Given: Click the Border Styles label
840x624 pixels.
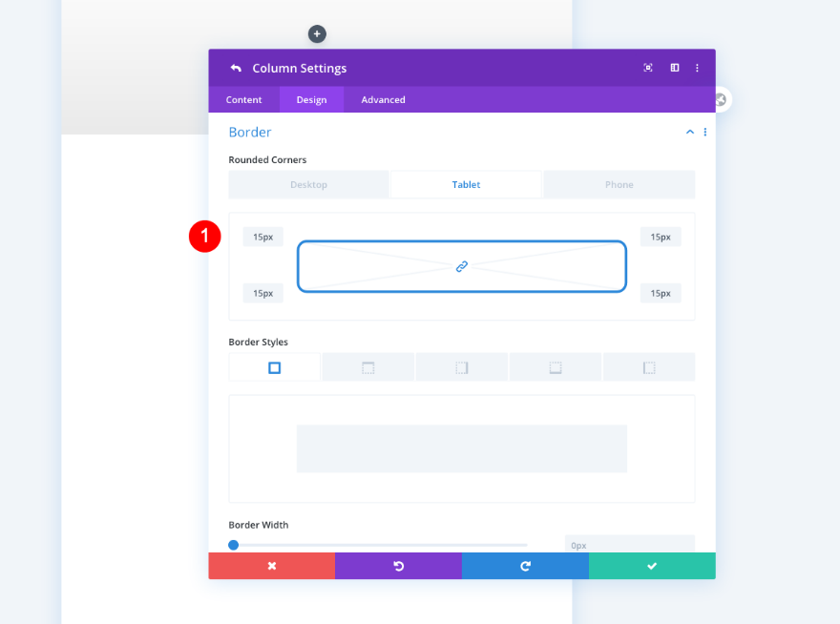Looking at the screenshot, I should [x=259, y=342].
